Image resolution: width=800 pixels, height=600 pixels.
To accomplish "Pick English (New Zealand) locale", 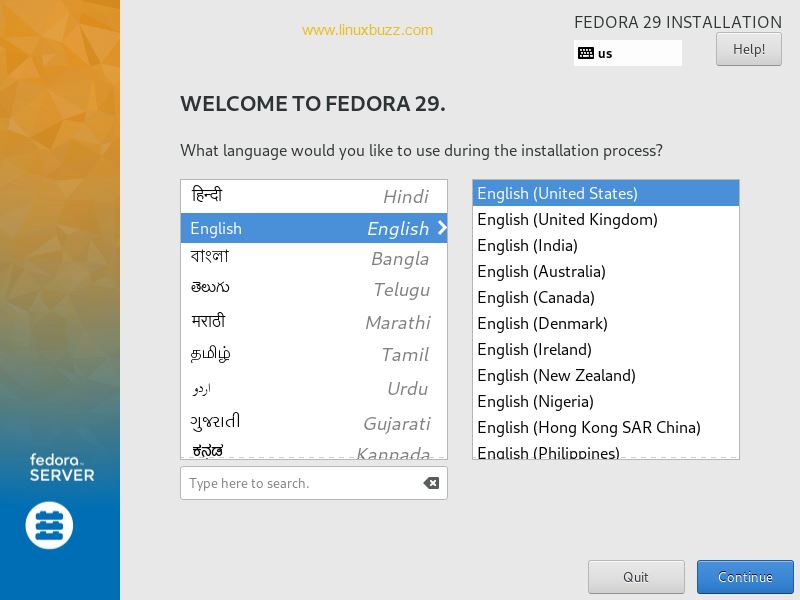I will coord(606,376).
